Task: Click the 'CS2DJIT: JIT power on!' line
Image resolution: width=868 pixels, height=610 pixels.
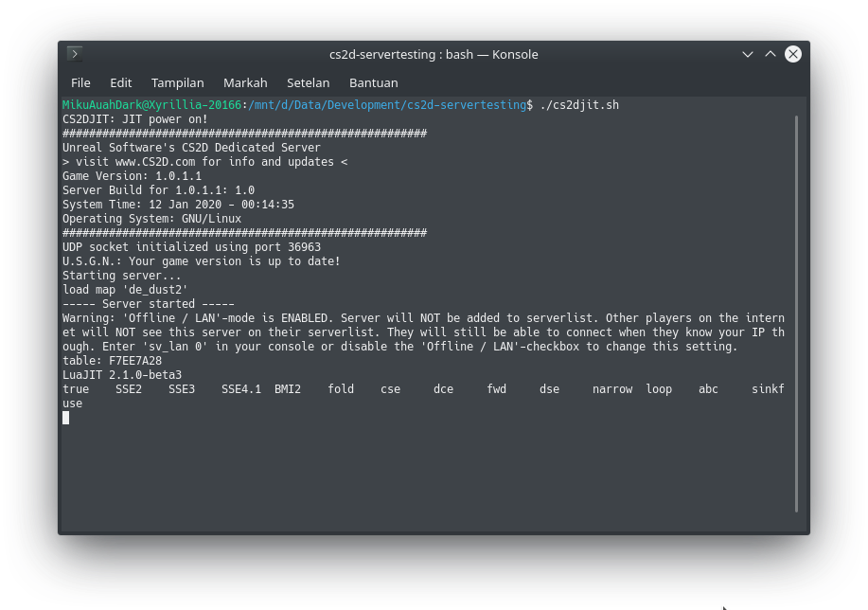Action: coord(135,119)
